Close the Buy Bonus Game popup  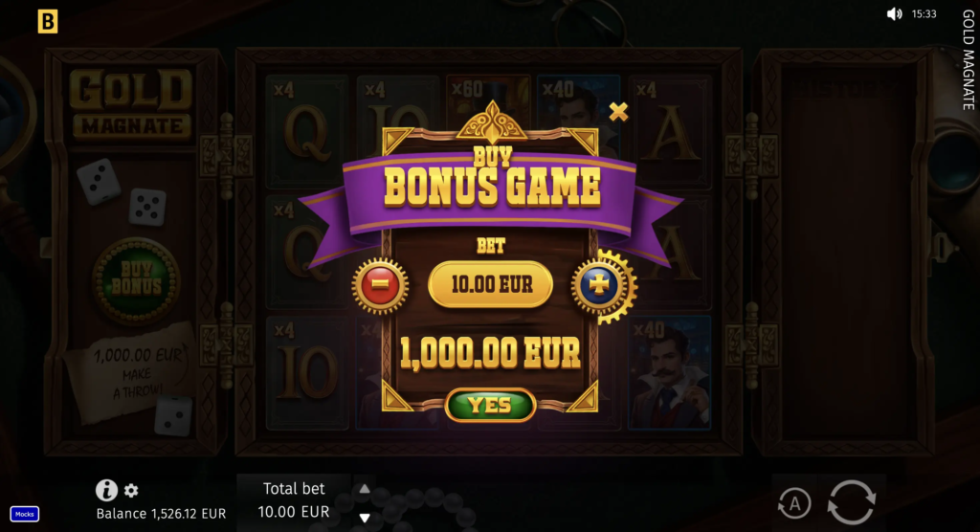coord(618,112)
